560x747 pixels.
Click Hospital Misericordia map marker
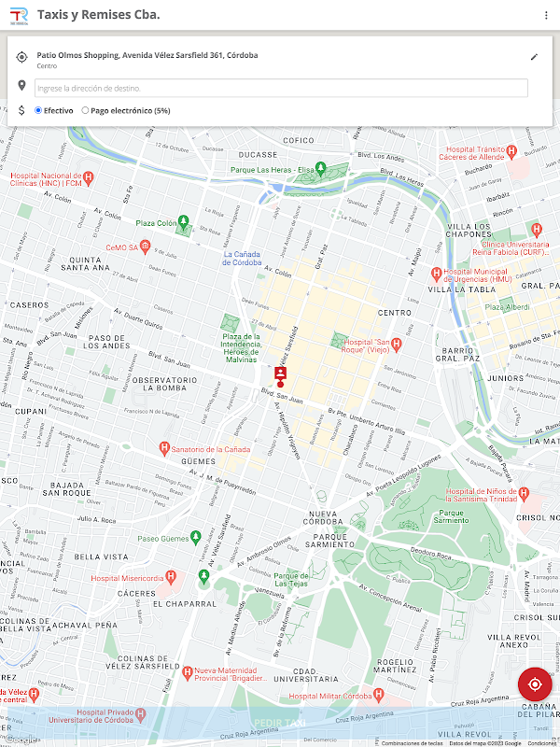coord(171,577)
